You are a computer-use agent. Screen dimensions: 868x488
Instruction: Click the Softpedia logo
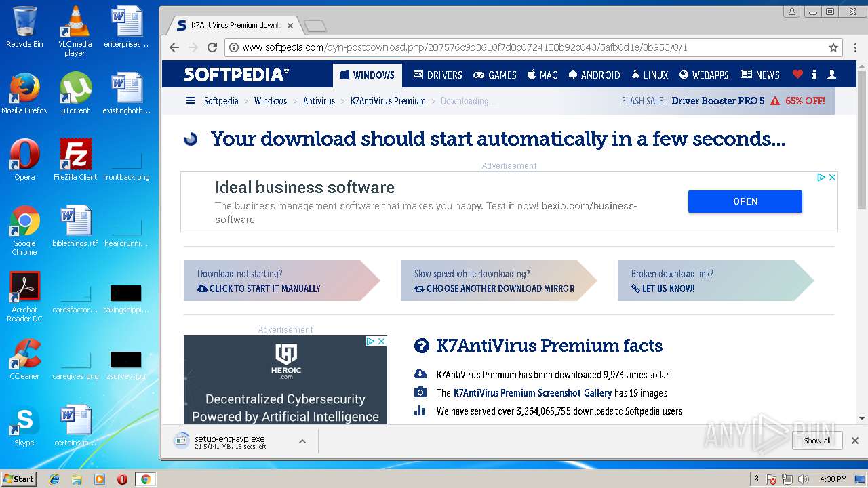(236, 75)
